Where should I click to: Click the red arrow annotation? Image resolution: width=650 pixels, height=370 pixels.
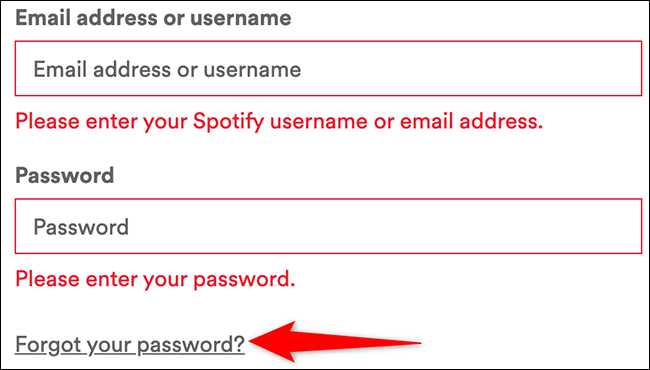coord(335,342)
